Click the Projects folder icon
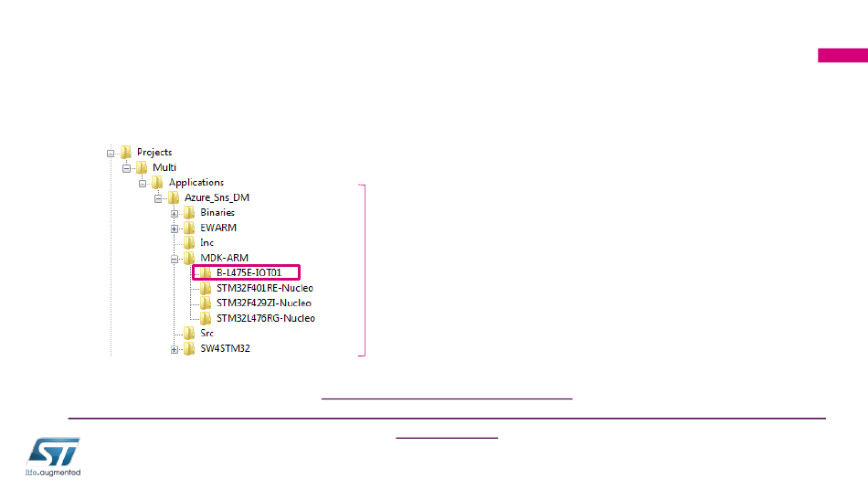868x489 pixels. (x=126, y=152)
